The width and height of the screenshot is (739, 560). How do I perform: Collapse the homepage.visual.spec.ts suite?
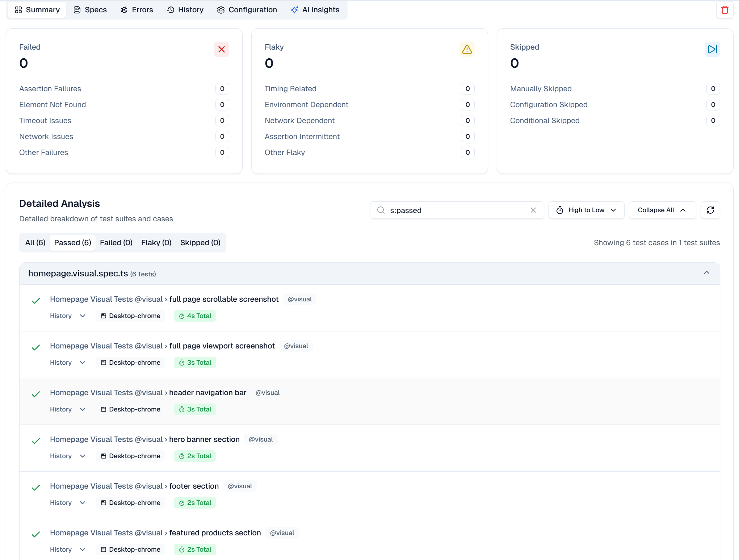707,273
